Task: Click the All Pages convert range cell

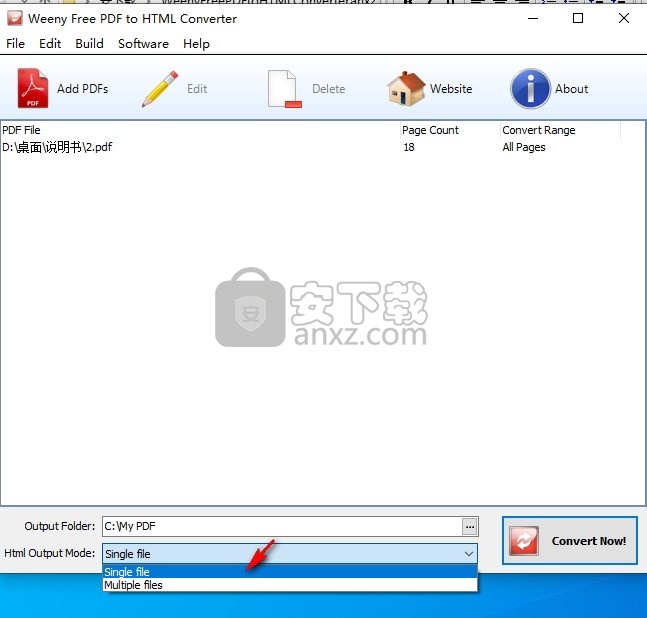Action: tap(524, 147)
